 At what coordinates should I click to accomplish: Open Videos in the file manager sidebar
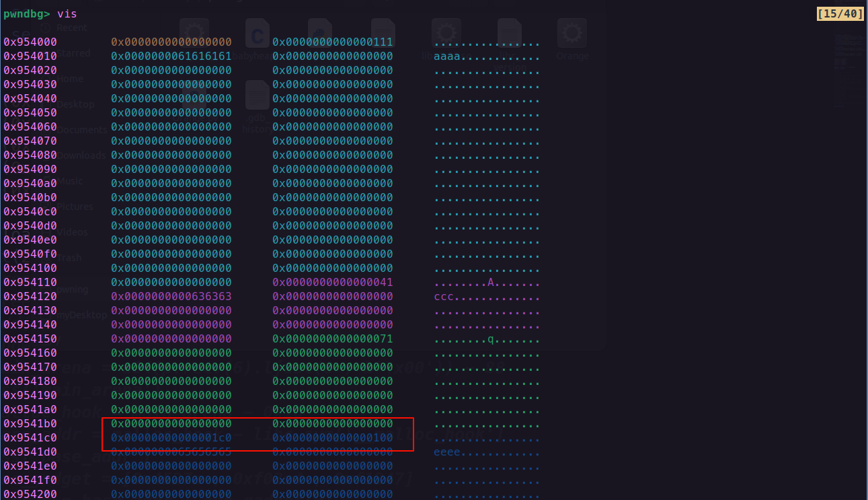(x=72, y=232)
